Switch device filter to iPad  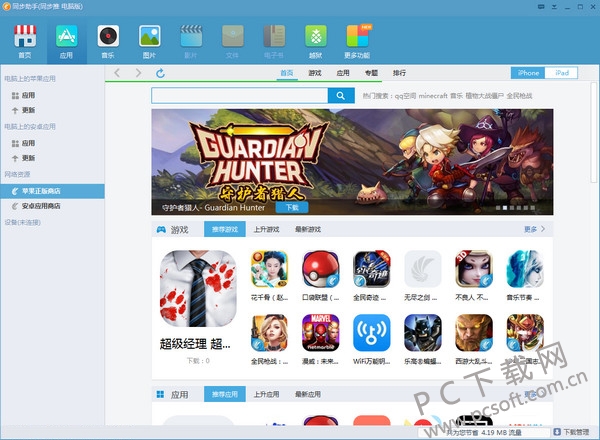coord(561,73)
